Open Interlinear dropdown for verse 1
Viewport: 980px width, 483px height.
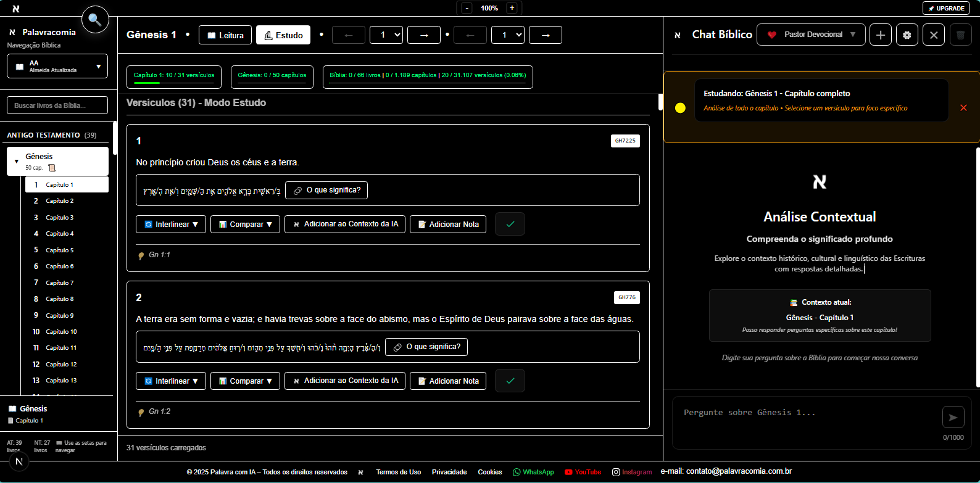pyautogui.click(x=171, y=225)
